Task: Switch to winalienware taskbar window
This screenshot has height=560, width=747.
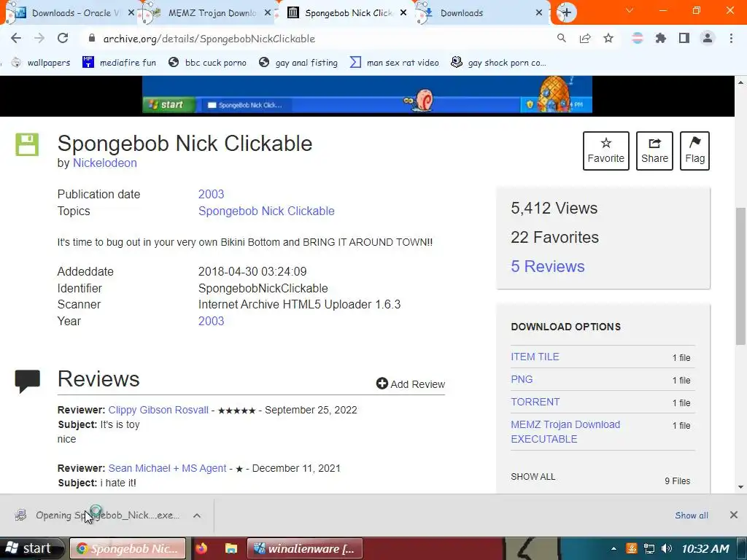Action: click(305, 549)
